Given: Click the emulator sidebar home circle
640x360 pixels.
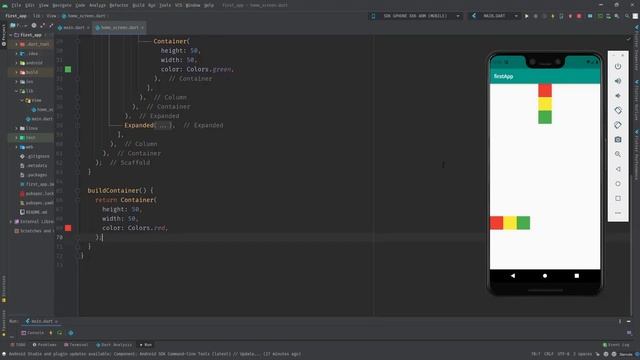Looking at the screenshot, I should [x=618, y=184].
